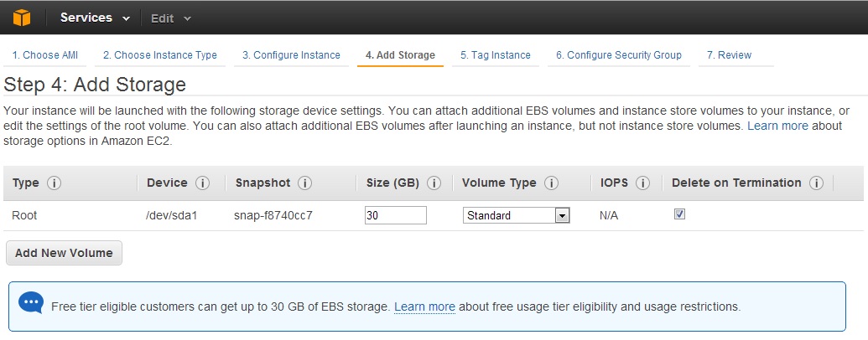Viewport: 868px width, 340px height.
Task: Click info icon beside Volume Type header
Action: click(x=551, y=183)
